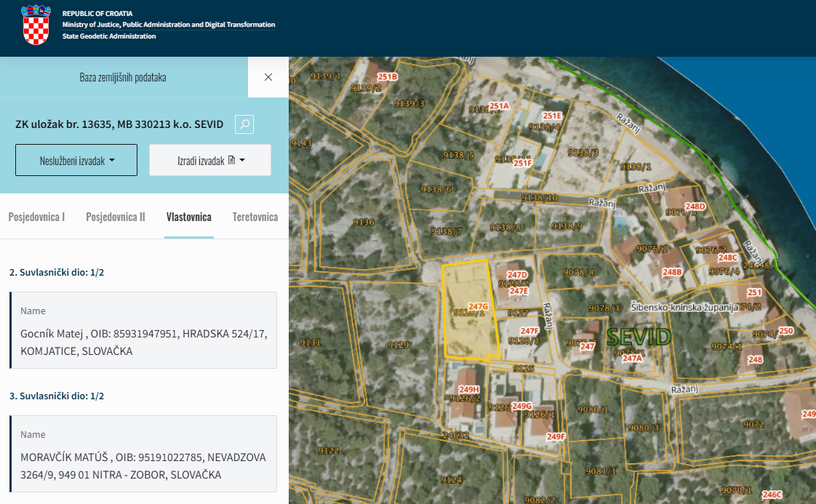Select the MORAVČÍK MATÚŠ owner card
The image size is (816, 504).
(143, 454)
